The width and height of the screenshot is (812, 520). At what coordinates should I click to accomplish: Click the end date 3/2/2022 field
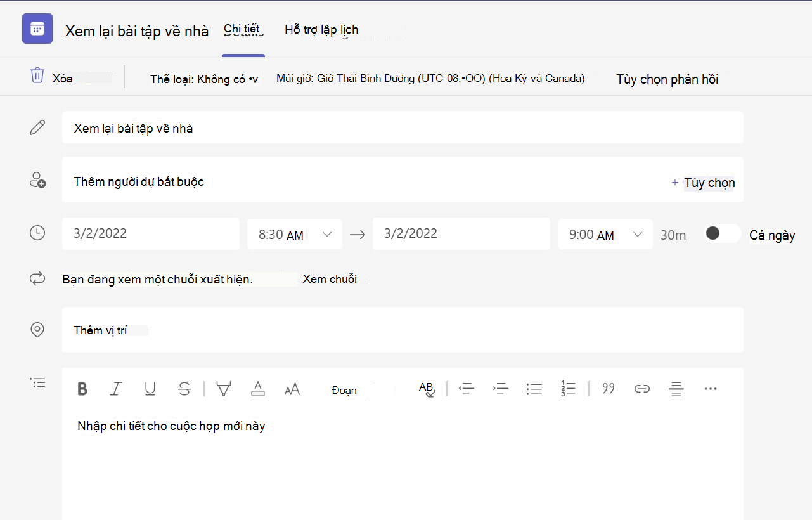click(x=461, y=233)
